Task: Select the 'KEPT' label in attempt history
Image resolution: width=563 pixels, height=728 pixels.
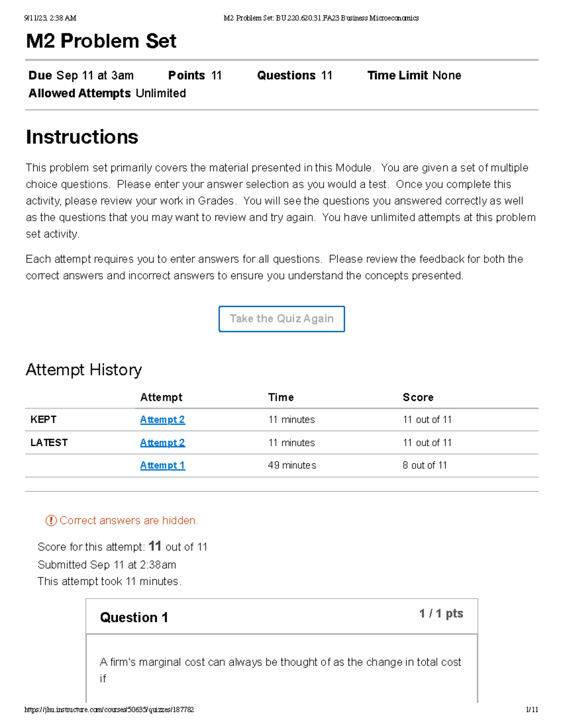Action: 43,420
